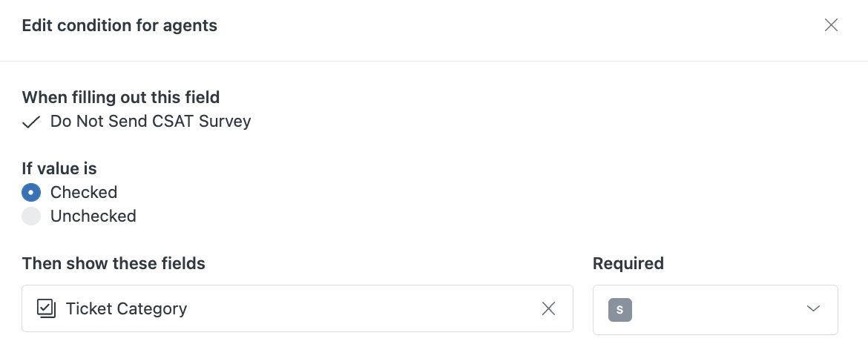This screenshot has height=347, width=868.
Task: Expand the Required dropdown chevron
Action: (813, 309)
